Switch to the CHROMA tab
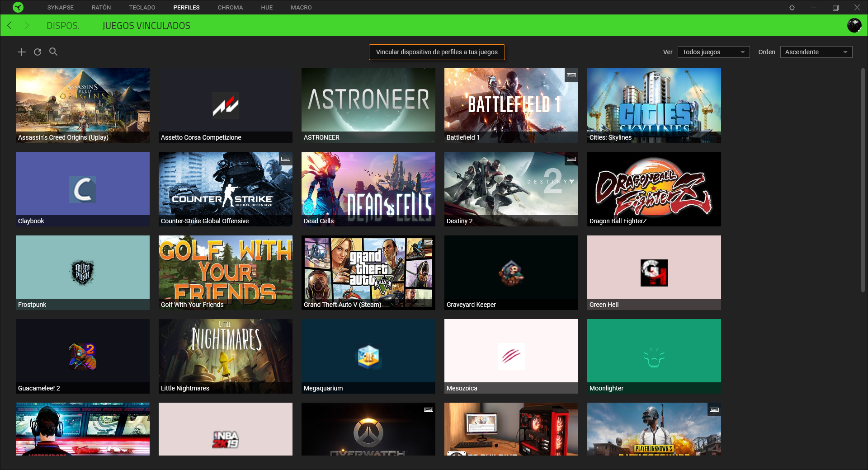The image size is (868, 470). click(230, 8)
